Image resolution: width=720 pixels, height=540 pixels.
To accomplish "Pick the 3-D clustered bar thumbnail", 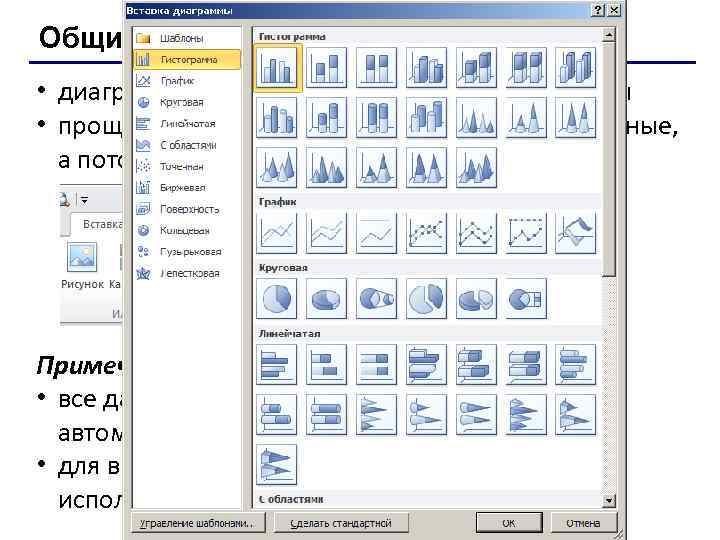I will point(427,365).
